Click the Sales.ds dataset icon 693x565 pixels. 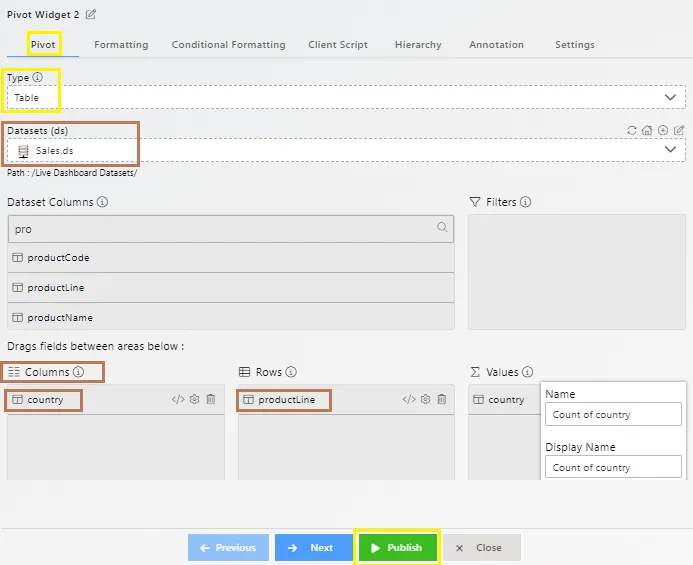23,151
